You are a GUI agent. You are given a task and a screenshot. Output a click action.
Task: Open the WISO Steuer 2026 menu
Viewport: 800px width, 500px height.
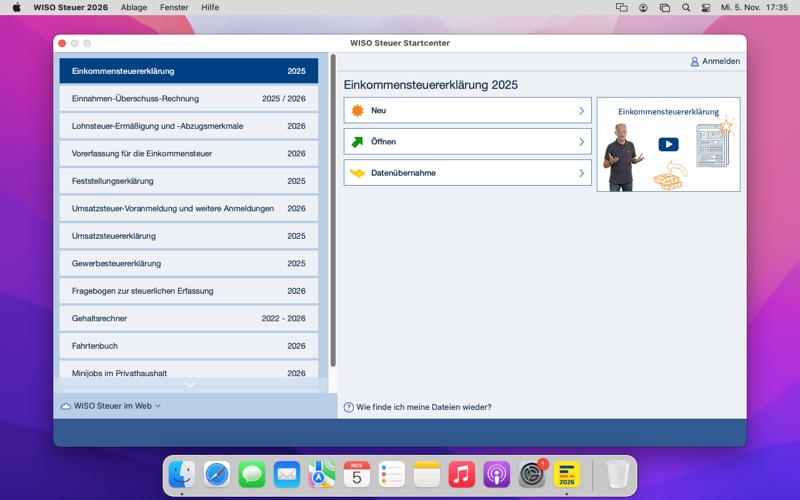point(70,7)
